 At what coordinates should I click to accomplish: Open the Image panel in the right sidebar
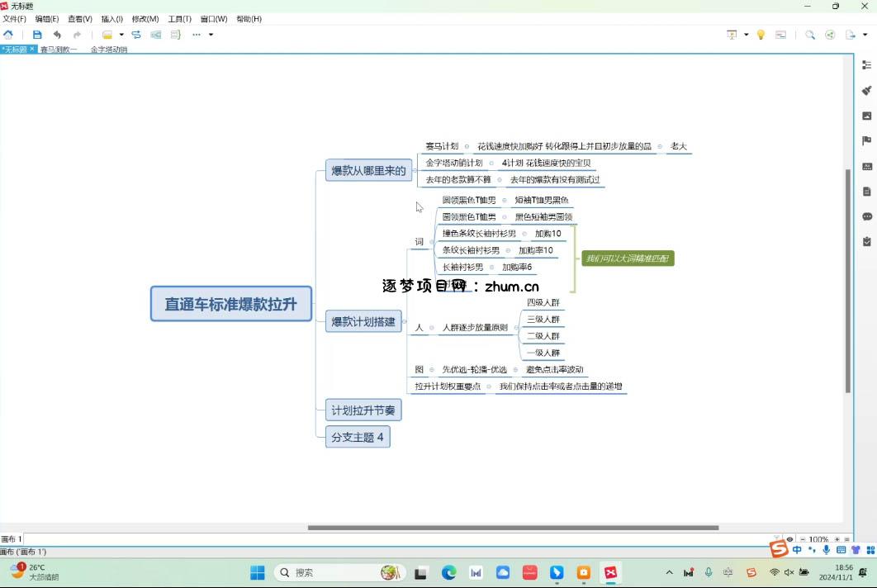click(x=866, y=116)
